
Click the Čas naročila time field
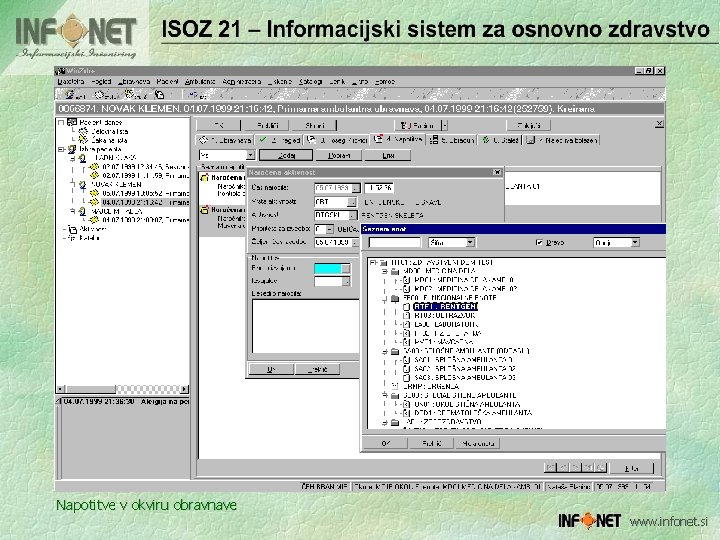tap(379, 188)
